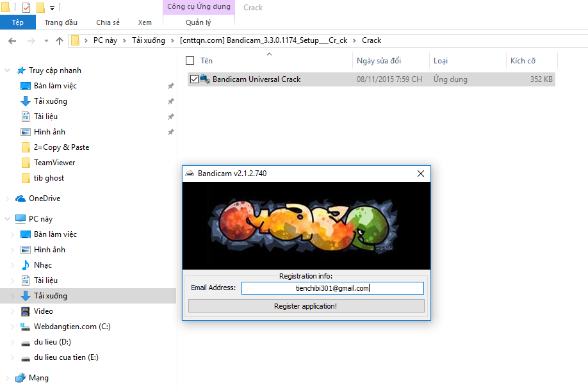Click the Register application! button

(x=306, y=306)
